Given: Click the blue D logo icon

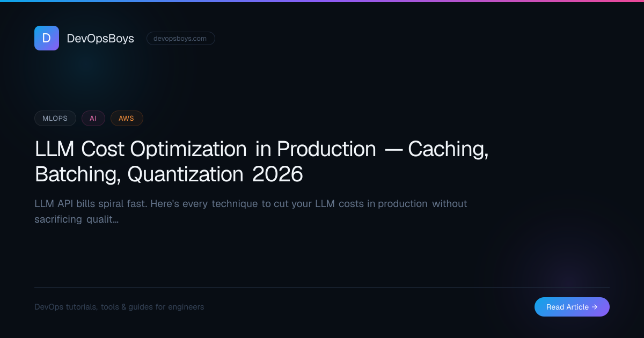Looking at the screenshot, I should tap(47, 38).
